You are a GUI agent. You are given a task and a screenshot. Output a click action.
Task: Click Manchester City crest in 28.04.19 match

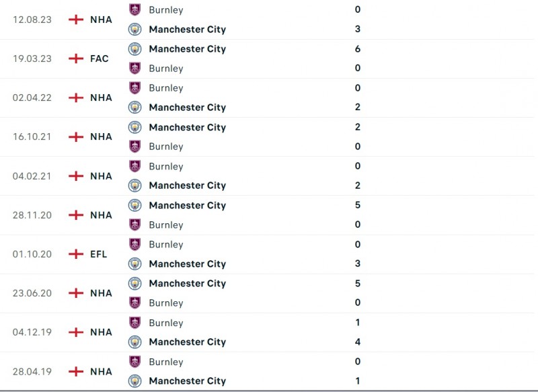tap(135, 381)
